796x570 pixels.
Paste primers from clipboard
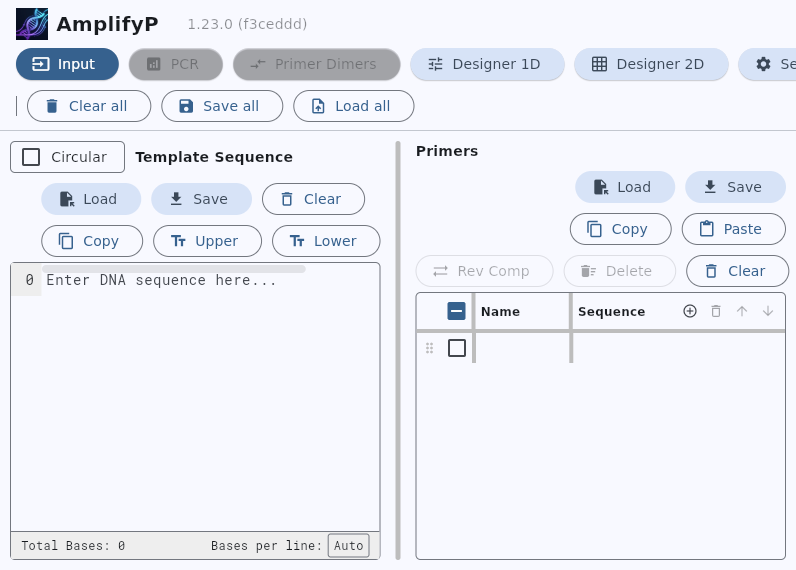point(734,229)
